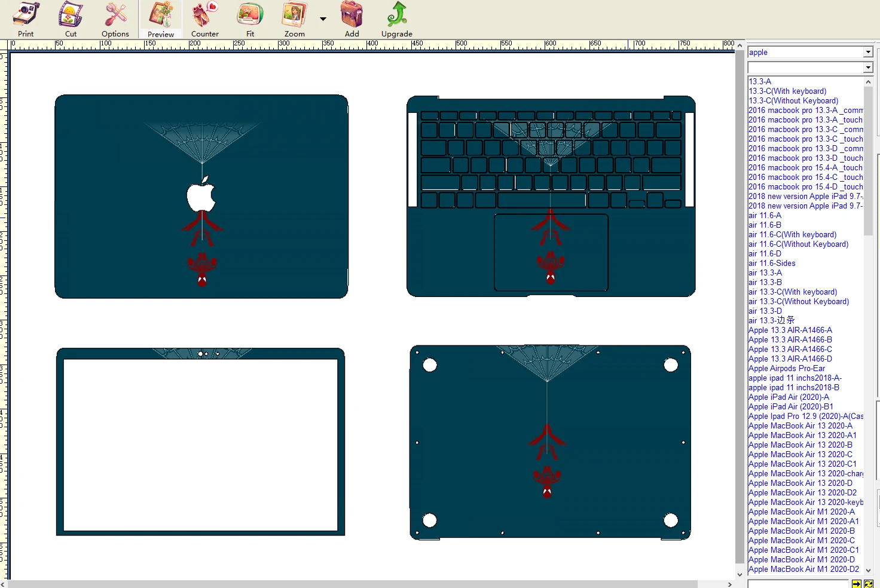Image resolution: width=880 pixels, height=588 pixels.
Task: Click the yellow arrow search button
Action: [857, 584]
